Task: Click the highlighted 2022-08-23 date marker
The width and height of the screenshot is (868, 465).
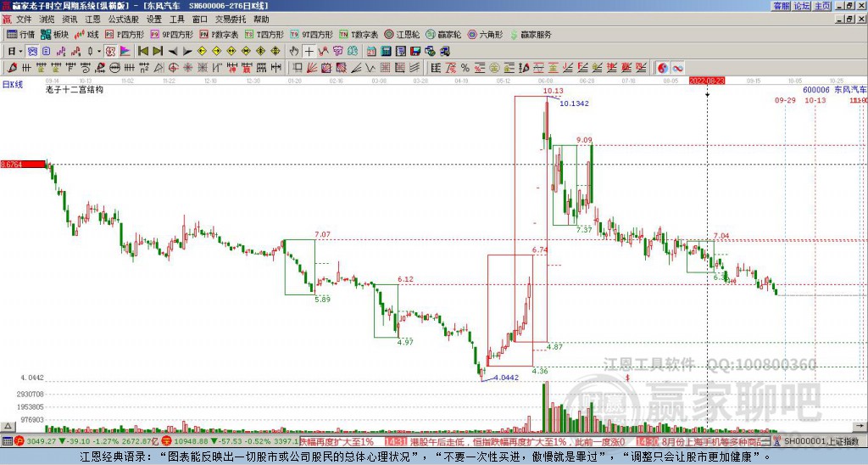Action: (x=707, y=81)
